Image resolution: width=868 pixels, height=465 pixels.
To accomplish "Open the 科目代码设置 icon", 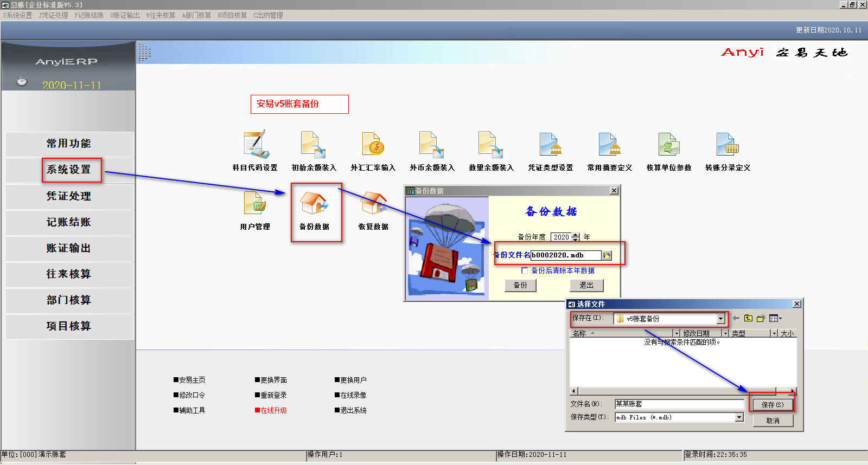I will click(255, 145).
